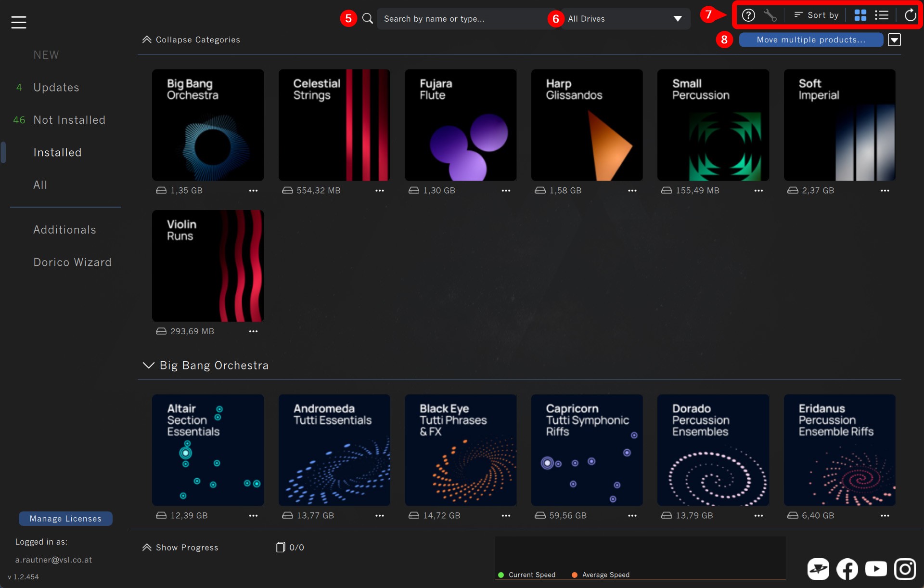Open options menu for Andromeda Tutti Essentials
The height and width of the screenshot is (588, 924).
[x=380, y=516]
